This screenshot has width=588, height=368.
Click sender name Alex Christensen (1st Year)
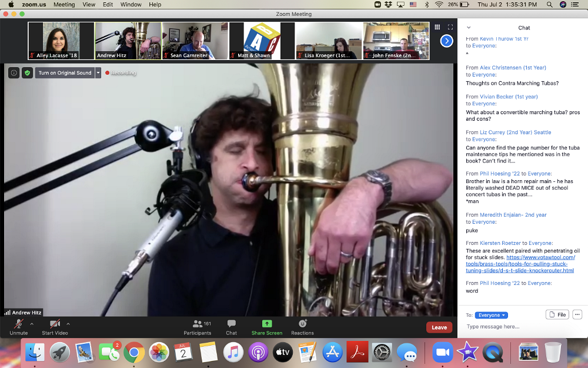point(513,68)
